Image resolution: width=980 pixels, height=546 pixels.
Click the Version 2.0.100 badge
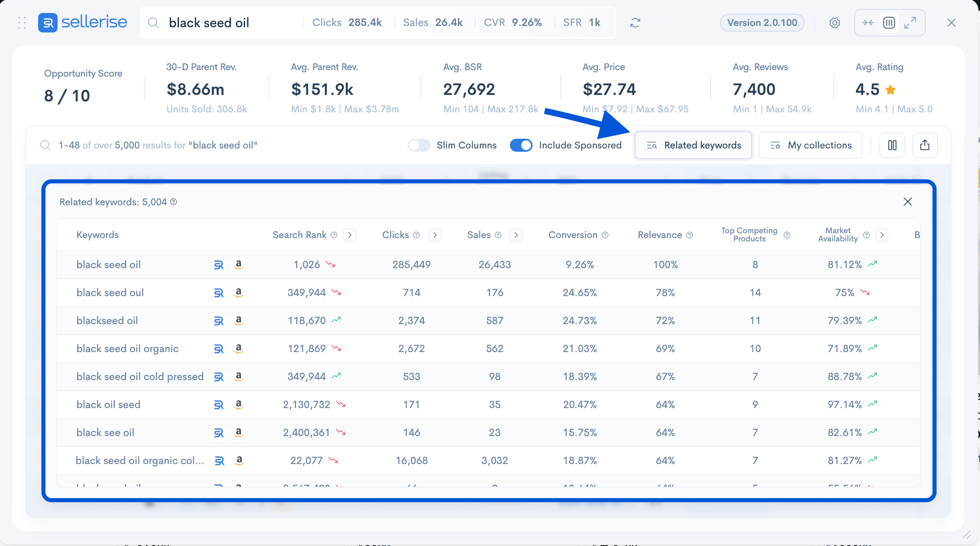tap(762, 23)
